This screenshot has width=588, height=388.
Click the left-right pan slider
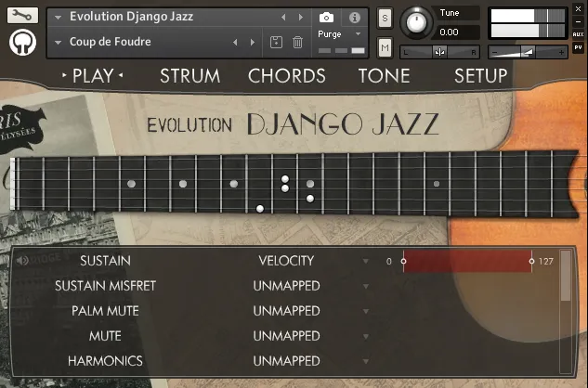coord(440,52)
